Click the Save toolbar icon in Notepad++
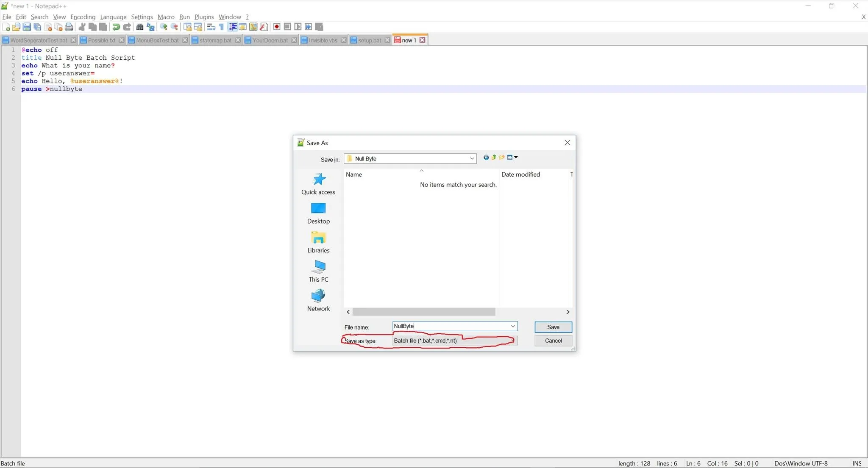The image size is (868, 468). pyautogui.click(x=27, y=27)
